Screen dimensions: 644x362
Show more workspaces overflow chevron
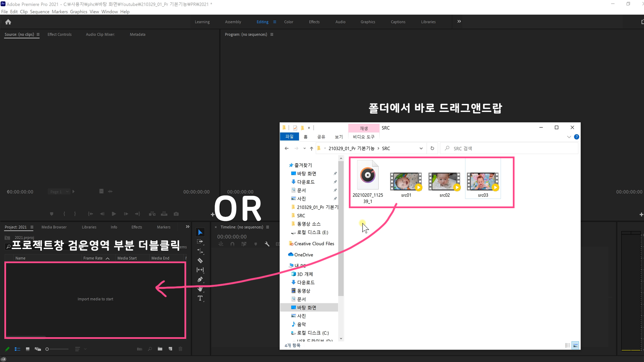[459, 21]
